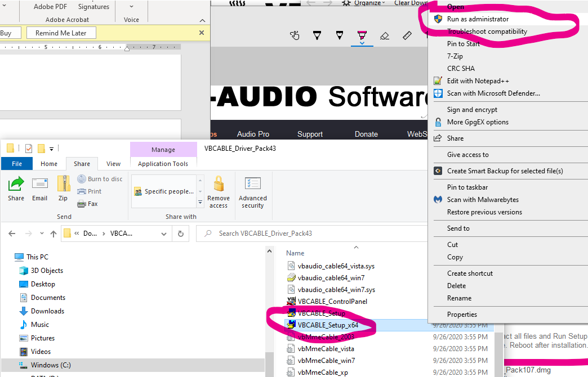Viewport: 588px width, 377px height.
Task: Click the Fax item in Send group
Action: pyautogui.click(x=87, y=204)
